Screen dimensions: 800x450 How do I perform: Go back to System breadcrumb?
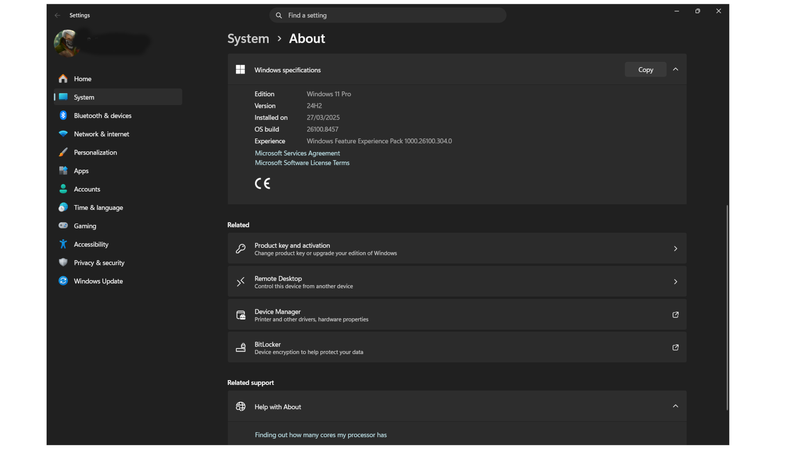[x=248, y=39]
